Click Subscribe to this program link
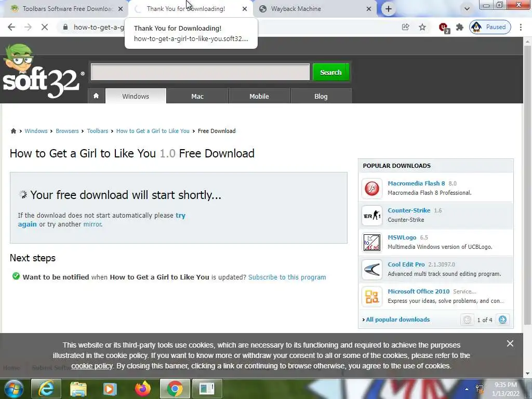Screen dimensions: 532x399 (287, 277)
